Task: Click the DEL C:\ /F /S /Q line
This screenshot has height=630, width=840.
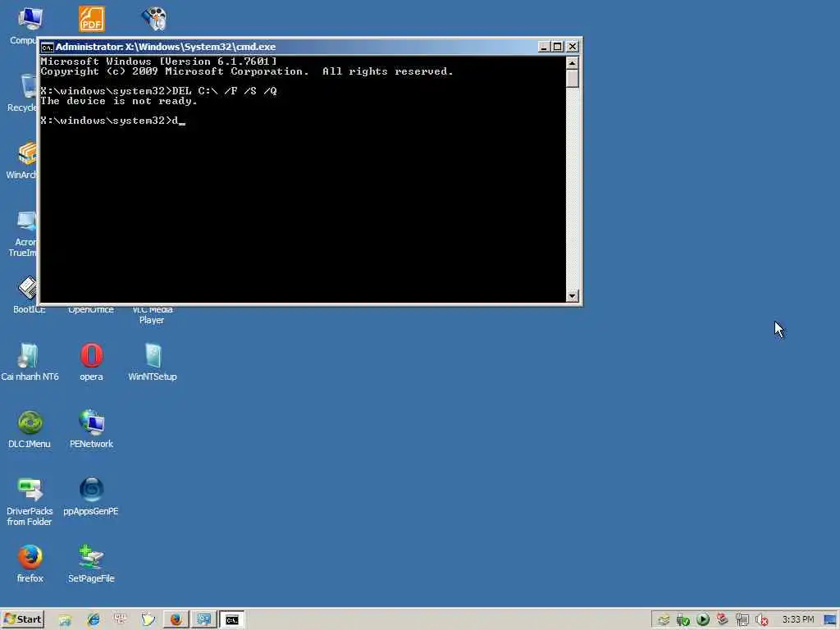Action: pyautogui.click(x=158, y=91)
